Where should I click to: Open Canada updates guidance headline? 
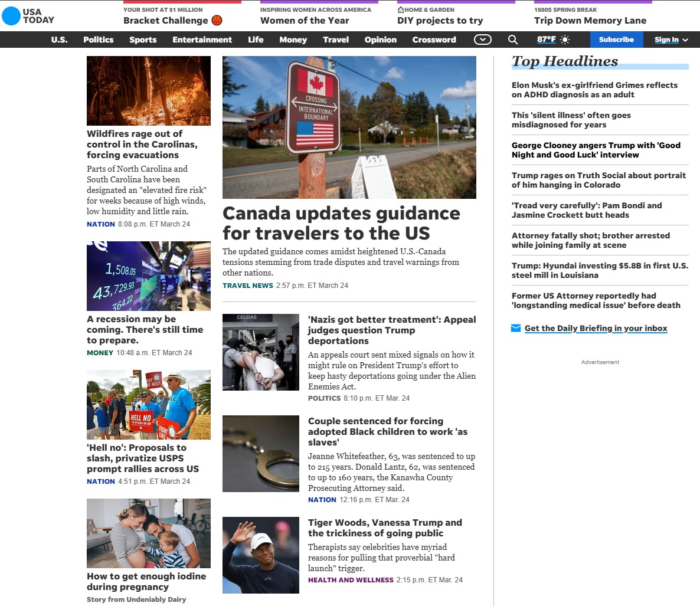341,223
